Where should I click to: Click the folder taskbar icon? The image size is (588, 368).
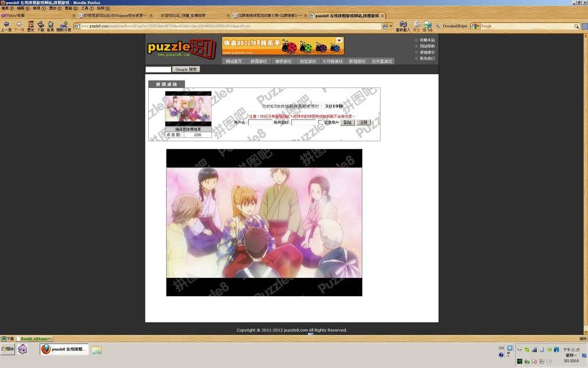96,350
